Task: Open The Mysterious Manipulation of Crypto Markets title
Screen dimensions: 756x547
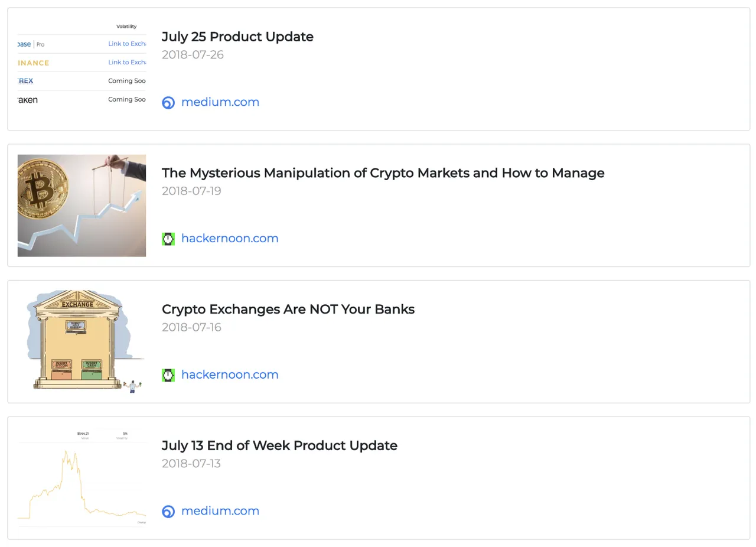Action: coord(383,173)
